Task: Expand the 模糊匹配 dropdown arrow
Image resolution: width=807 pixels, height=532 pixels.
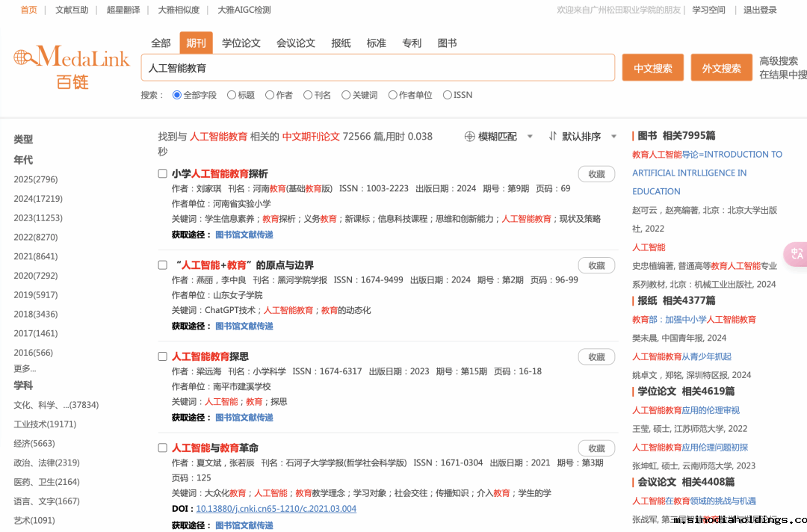Action: pyautogui.click(x=530, y=137)
